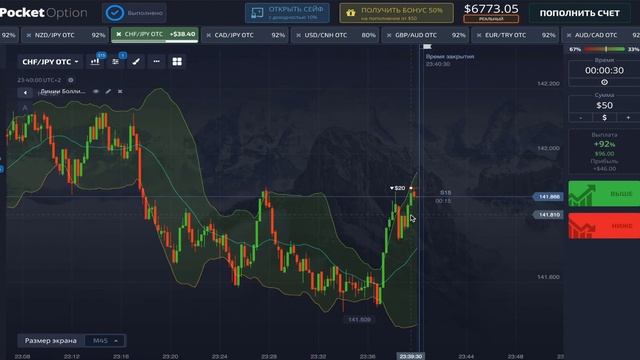640x360 pixels.
Task: Open the CHF/JPY OTC asset selector dropdown
Action: pyautogui.click(x=50, y=62)
